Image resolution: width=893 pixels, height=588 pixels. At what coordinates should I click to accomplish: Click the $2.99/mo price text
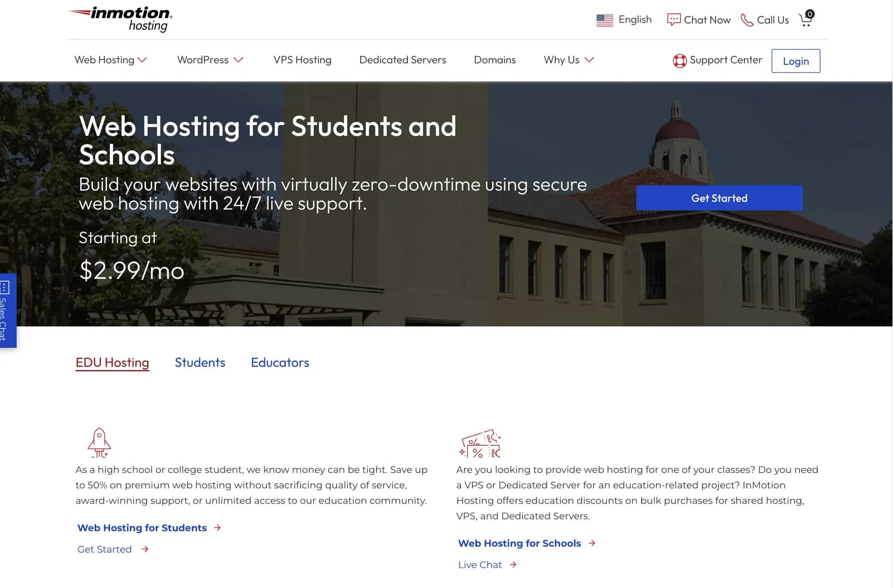tap(131, 271)
